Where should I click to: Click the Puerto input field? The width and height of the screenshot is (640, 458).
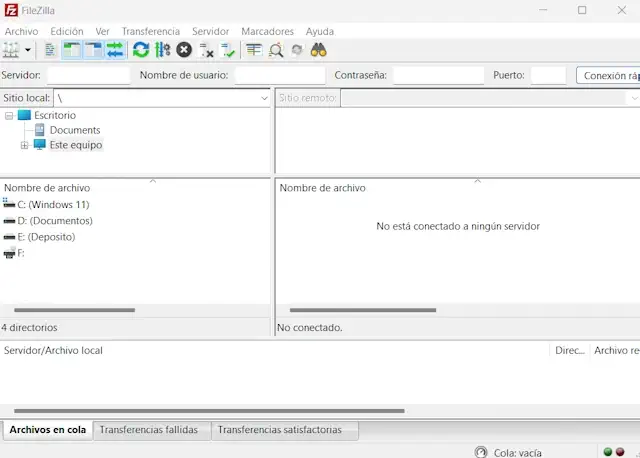pyautogui.click(x=548, y=76)
